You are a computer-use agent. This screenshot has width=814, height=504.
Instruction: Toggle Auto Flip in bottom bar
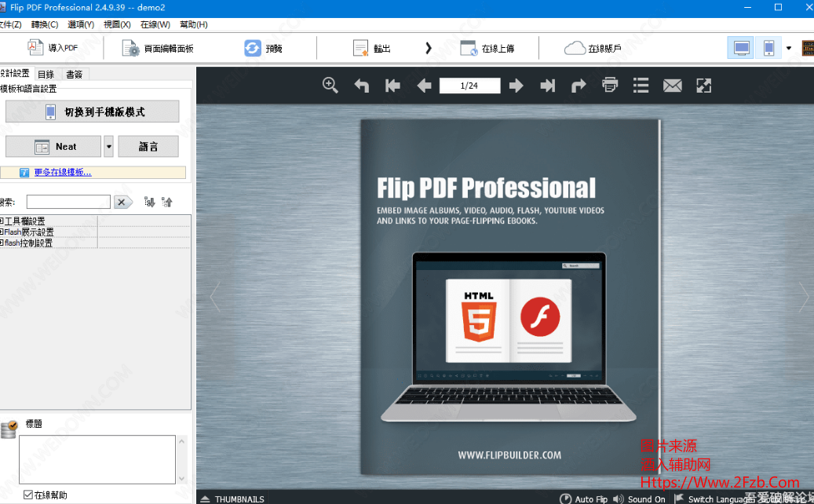coord(584,499)
